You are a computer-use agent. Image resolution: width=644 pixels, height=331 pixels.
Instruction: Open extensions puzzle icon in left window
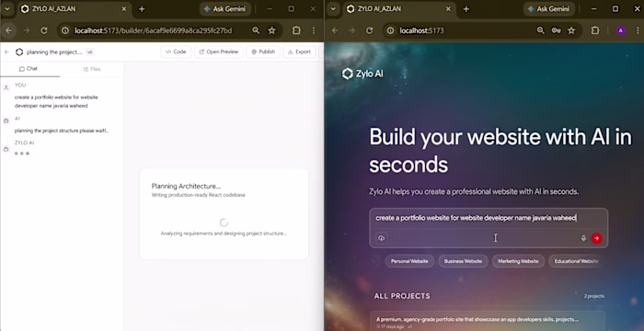pos(296,30)
